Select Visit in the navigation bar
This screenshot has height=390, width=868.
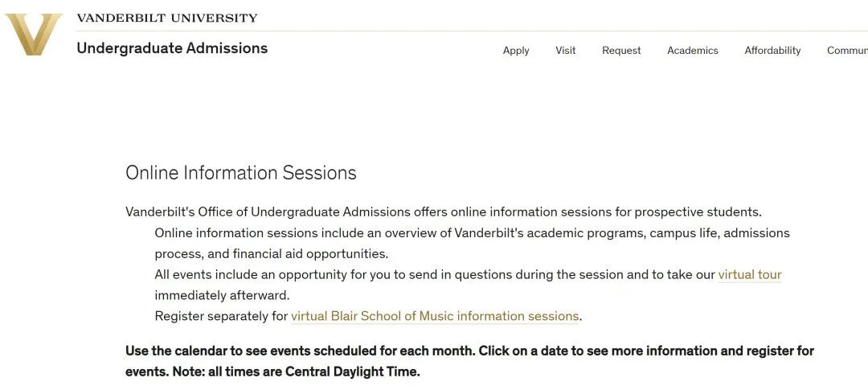pyautogui.click(x=566, y=51)
